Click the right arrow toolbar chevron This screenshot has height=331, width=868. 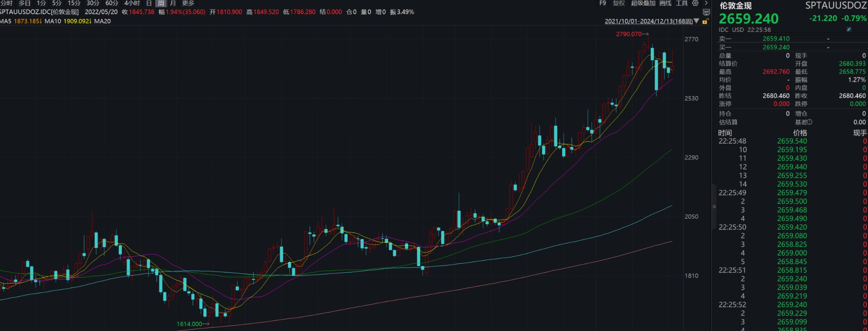(x=706, y=3)
